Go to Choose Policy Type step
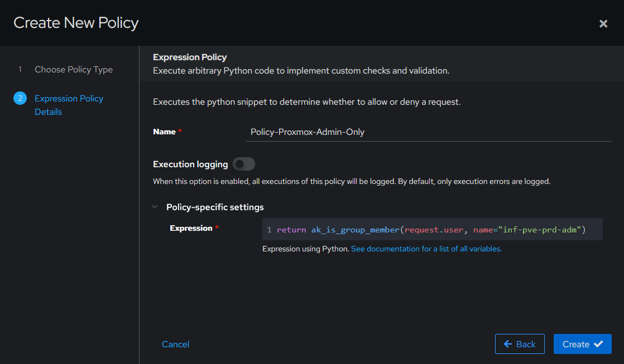The height and width of the screenshot is (364, 624). pyautogui.click(x=74, y=70)
